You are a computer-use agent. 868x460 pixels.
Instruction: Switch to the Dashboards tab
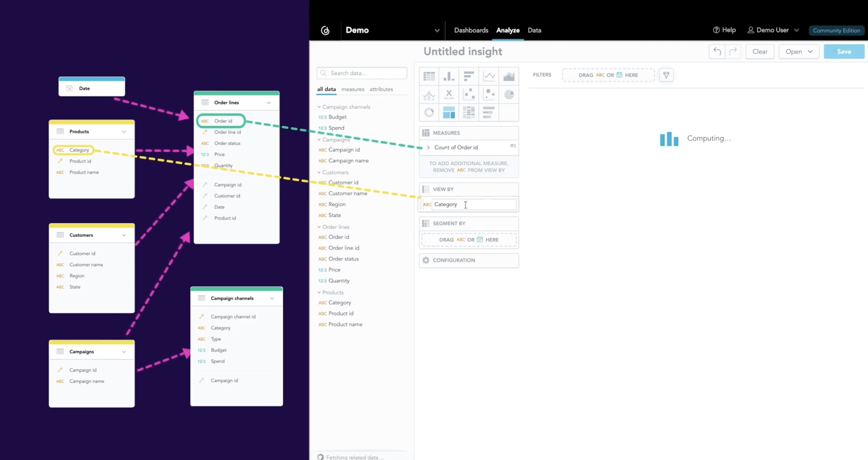(x=471, y=30)
